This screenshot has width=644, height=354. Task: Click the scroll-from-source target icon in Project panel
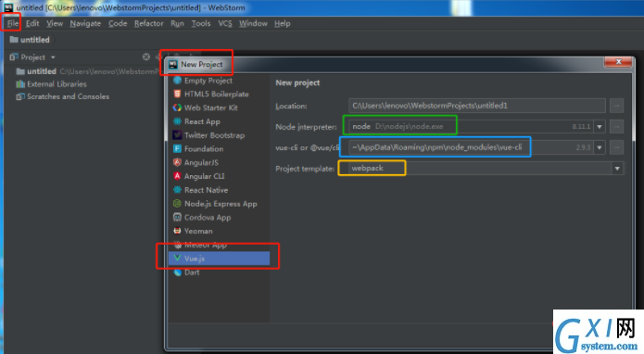146,57
